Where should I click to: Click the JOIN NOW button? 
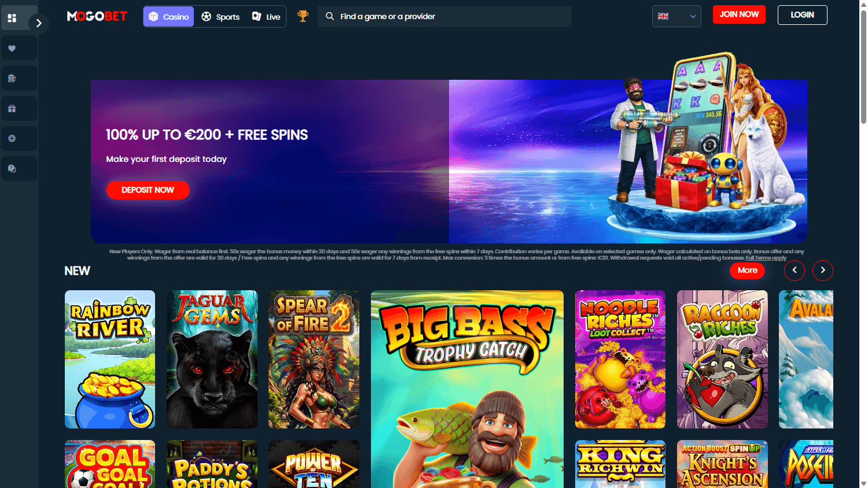pos(739,14)
